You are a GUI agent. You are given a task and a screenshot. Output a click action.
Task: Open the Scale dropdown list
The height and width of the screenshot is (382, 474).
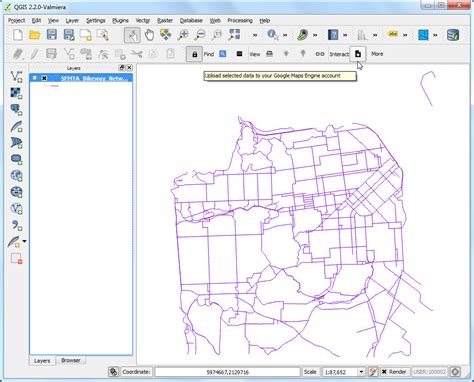pyautogui.click(x=361, y=372)
